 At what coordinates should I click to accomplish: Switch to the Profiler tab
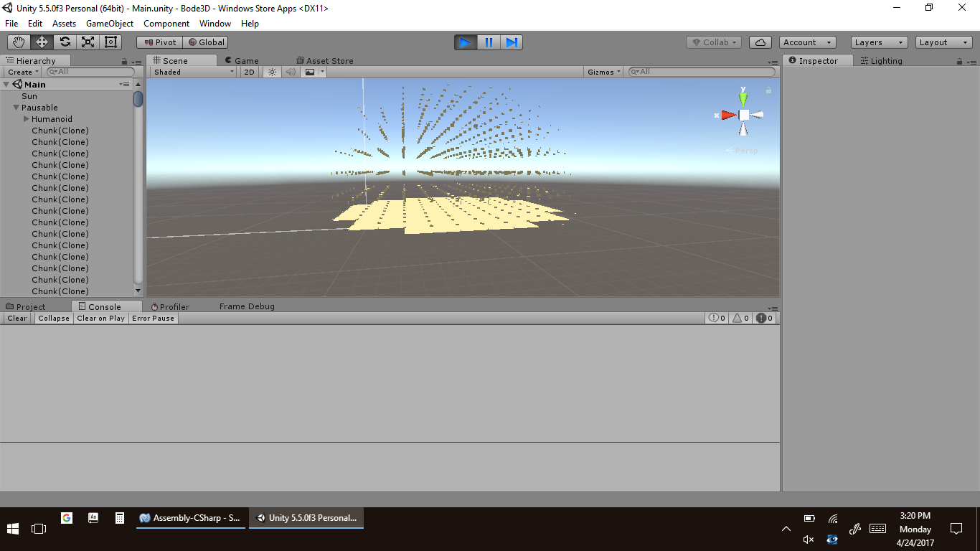click(170, 306)
